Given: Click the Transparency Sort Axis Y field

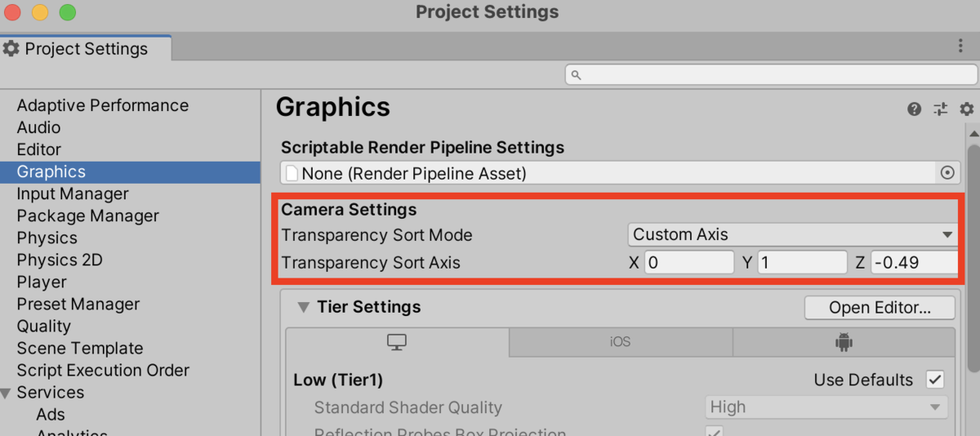Looking at the screenshot, I should (x=802, y=263).
